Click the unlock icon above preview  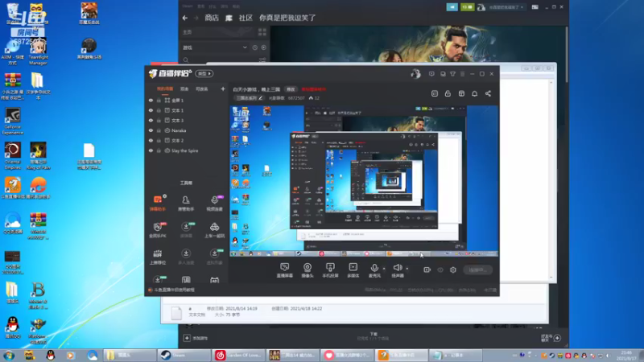[x=448, y=93]
